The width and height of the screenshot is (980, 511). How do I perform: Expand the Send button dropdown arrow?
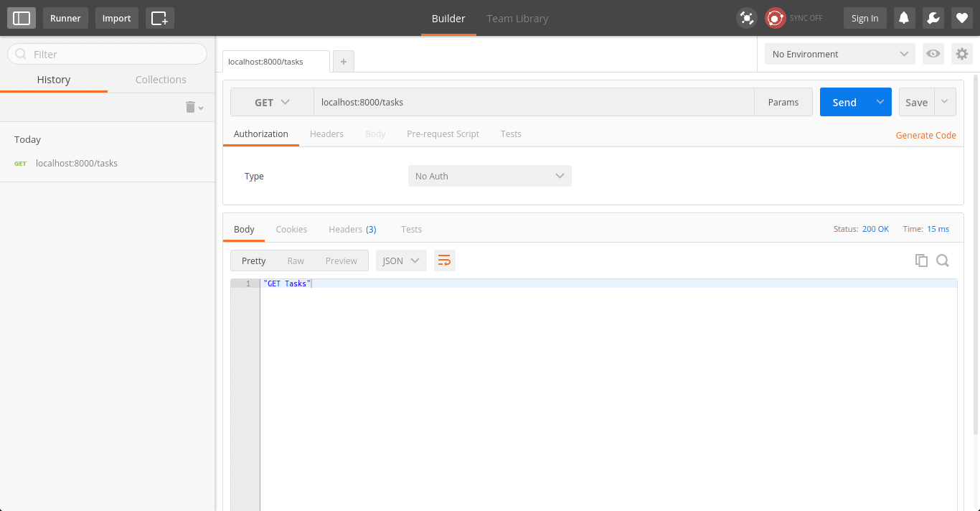[880, 102]
